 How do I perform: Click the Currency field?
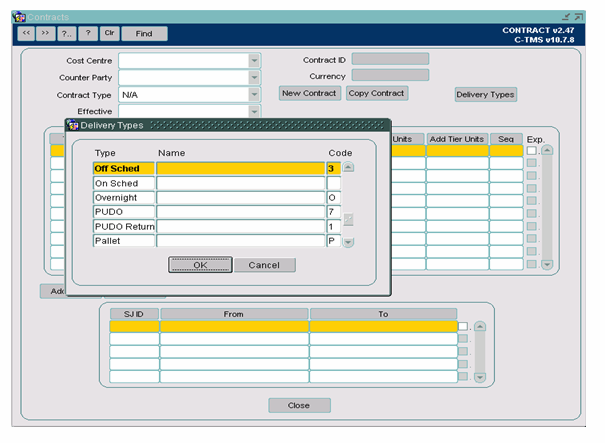pos(390,75)
